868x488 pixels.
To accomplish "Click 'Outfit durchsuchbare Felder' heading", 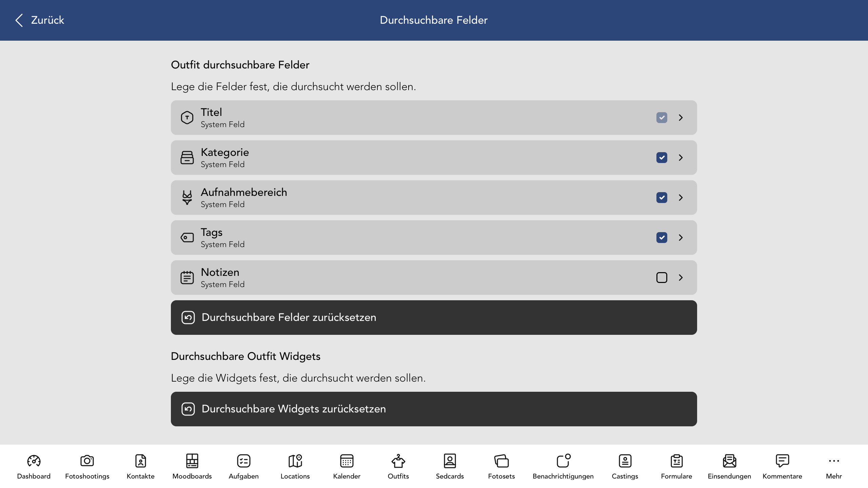I will pyautogui.click(x=240, y=65).
